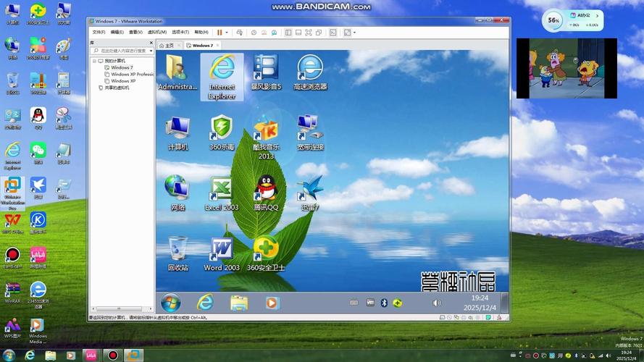Open the media player on the guest taskbar
The height and width of the screenshot is (362, 644).
(x=272, y=303)
